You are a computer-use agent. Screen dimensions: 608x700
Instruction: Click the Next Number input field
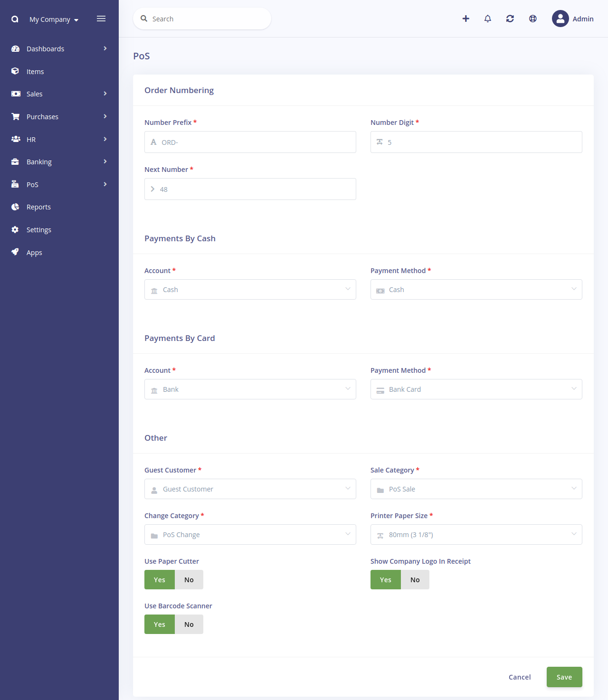click(250, 189)
